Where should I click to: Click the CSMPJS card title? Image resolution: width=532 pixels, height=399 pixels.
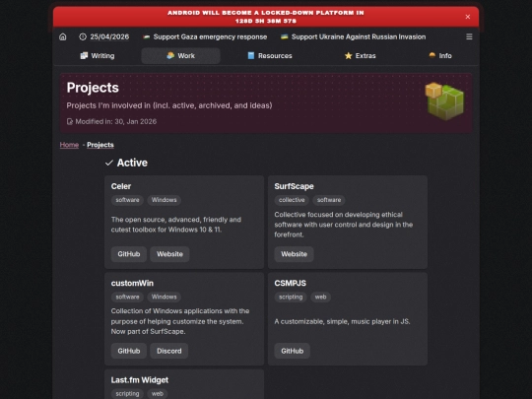pos(290,283)
